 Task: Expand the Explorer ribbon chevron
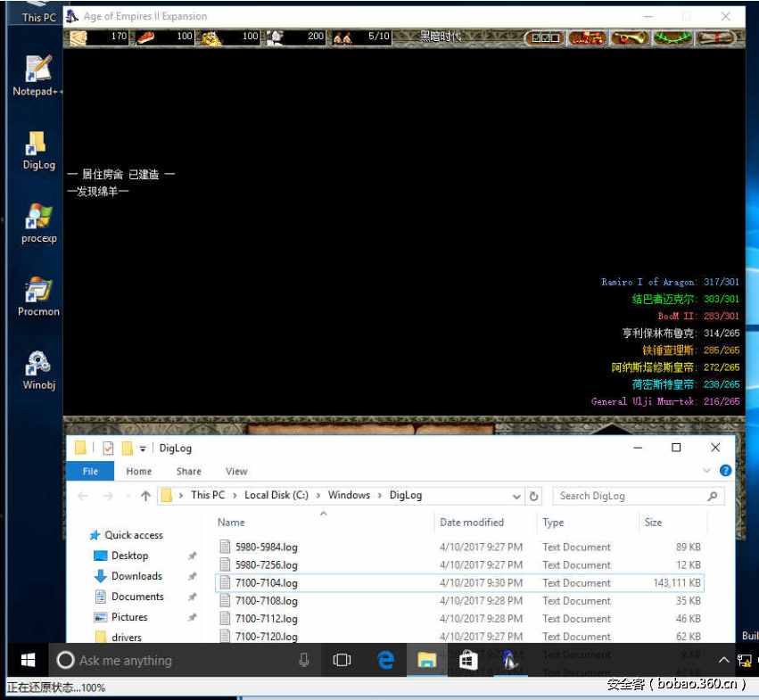point(707,471)
